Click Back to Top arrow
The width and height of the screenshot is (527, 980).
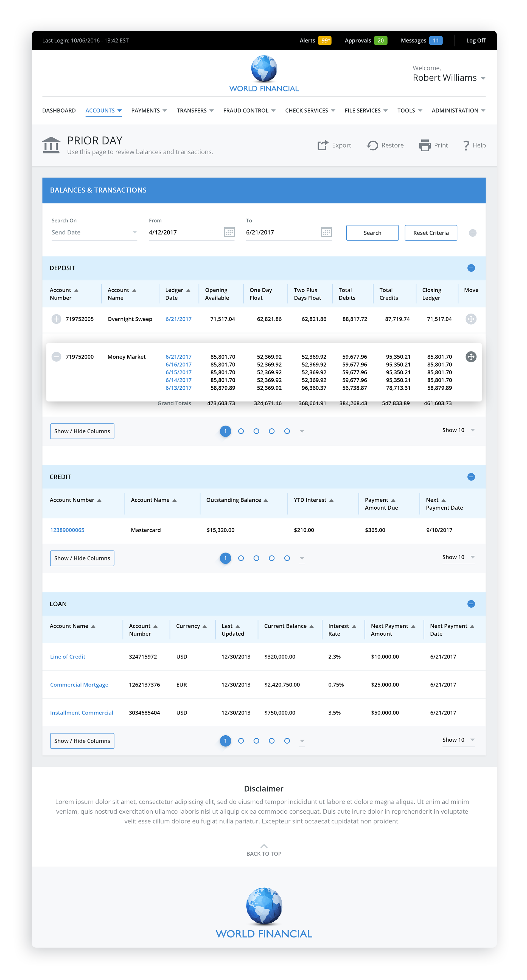(x=264, y=846)
